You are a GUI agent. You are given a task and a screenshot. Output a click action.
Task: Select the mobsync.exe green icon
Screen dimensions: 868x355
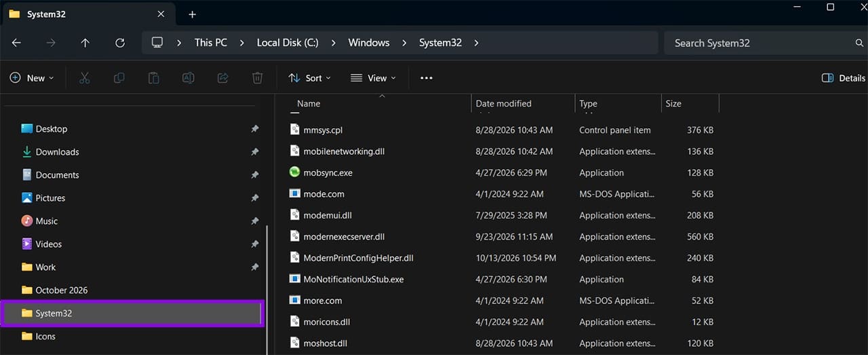(x=294, y=172)
